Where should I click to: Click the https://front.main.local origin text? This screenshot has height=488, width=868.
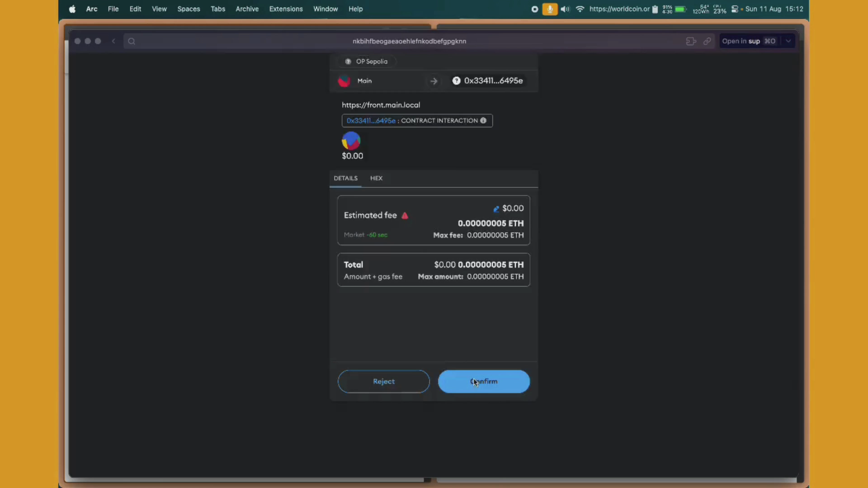coord(381,105)
